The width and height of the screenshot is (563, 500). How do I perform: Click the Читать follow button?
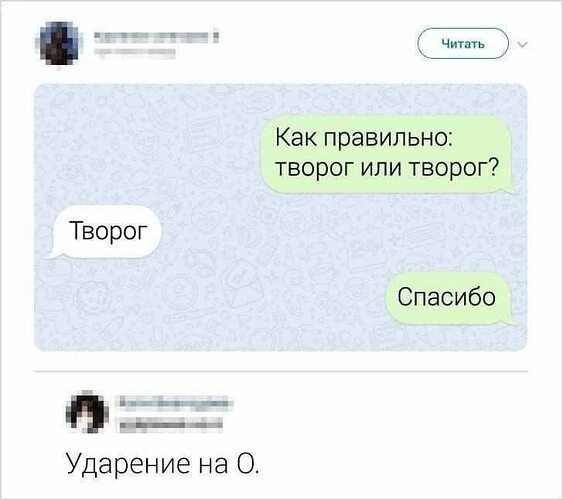[463, 43]
